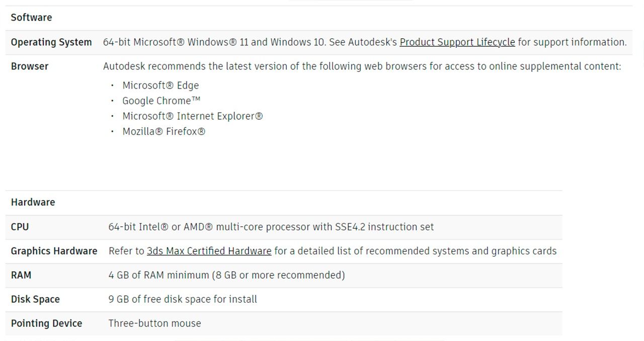644x341 pixels.
Task: Click the 64-bit Intel or AMD processor text
Action: point(271,227)
